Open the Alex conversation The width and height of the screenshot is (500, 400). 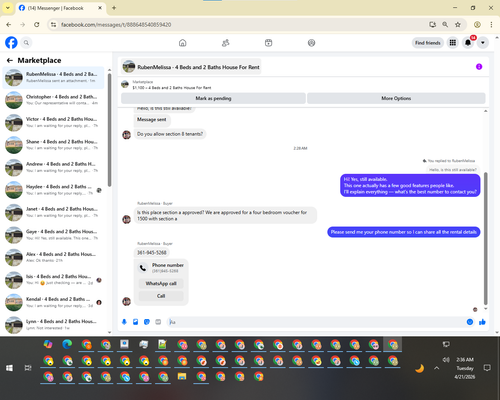click(53, 257)
